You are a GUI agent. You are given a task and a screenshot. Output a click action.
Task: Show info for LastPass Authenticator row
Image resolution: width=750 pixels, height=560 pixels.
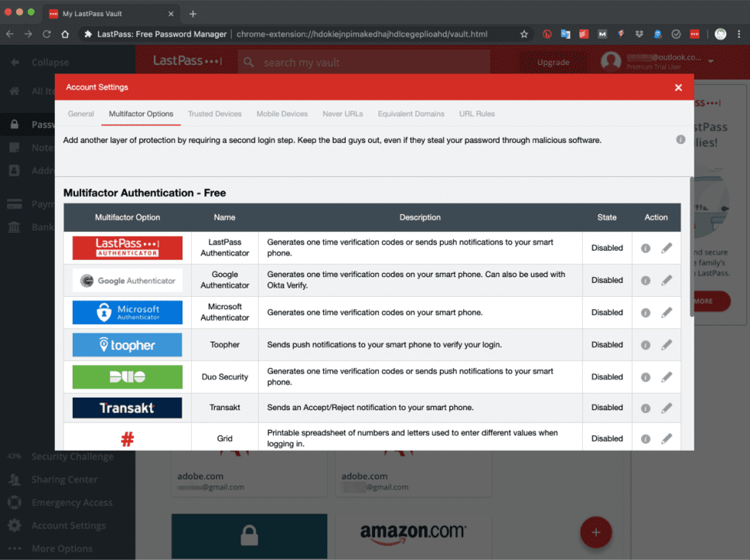646,248
